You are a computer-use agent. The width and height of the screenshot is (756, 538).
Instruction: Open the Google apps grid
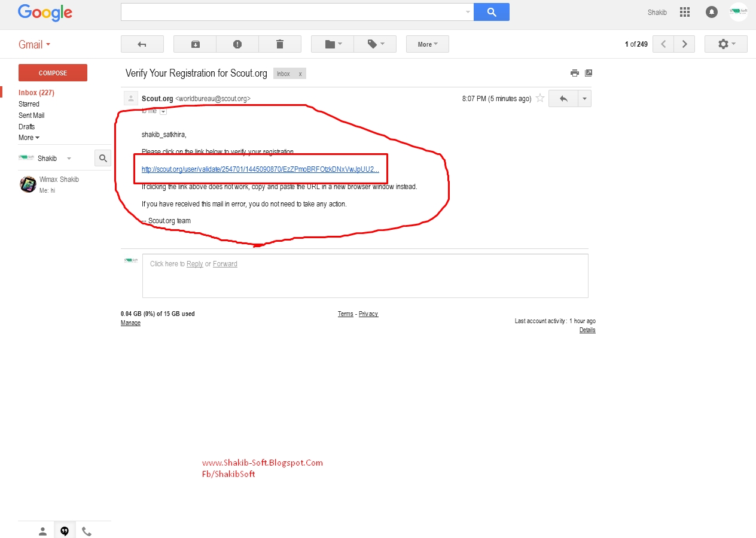(685, 12)
